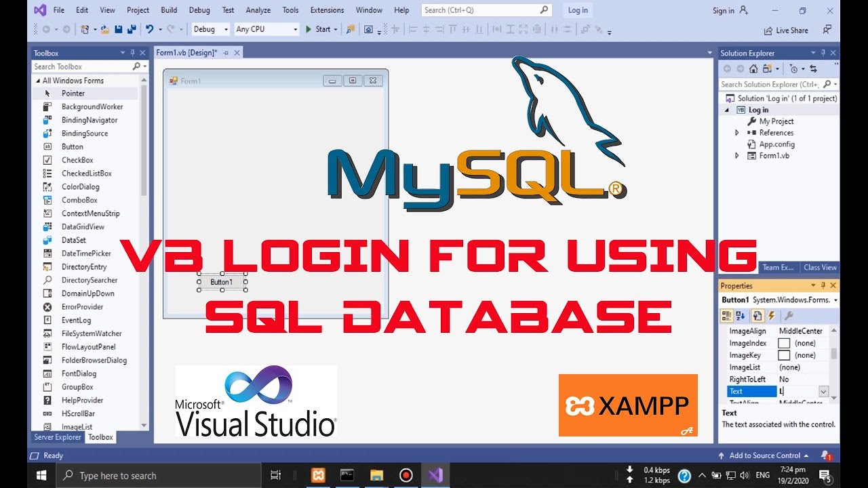The image size is (868, 488).
Task: Switch to the Server Explorer tab
Action: (58, 437)
